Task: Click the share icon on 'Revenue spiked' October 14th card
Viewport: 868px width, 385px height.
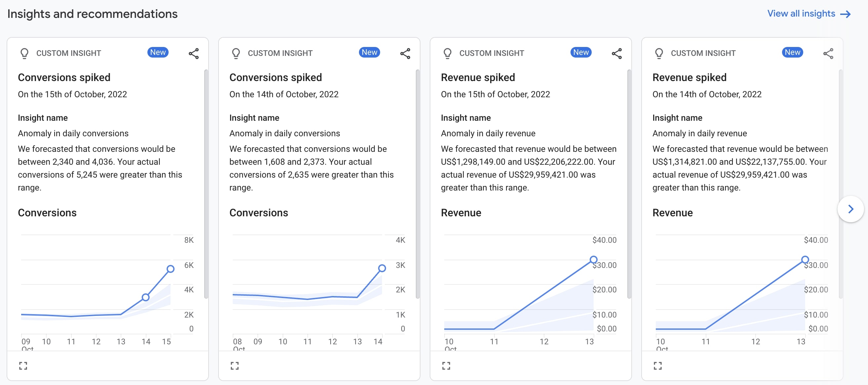Action: [829, 54]
